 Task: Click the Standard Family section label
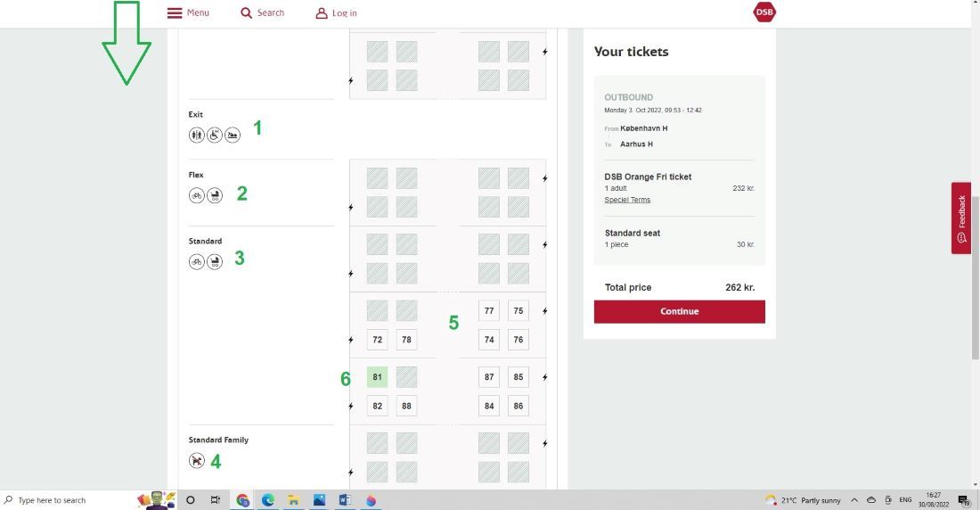(x=218, y=440)
